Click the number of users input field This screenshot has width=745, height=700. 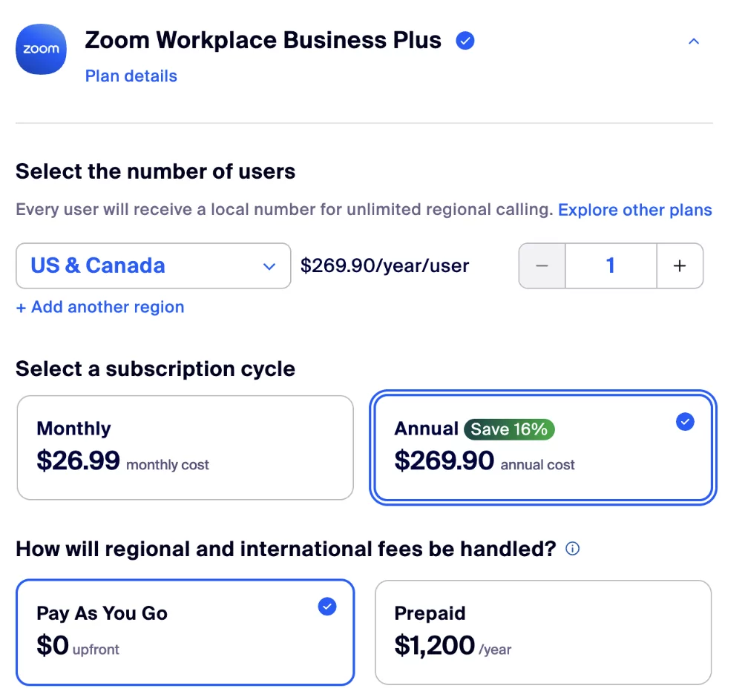[x=610, y=265]
